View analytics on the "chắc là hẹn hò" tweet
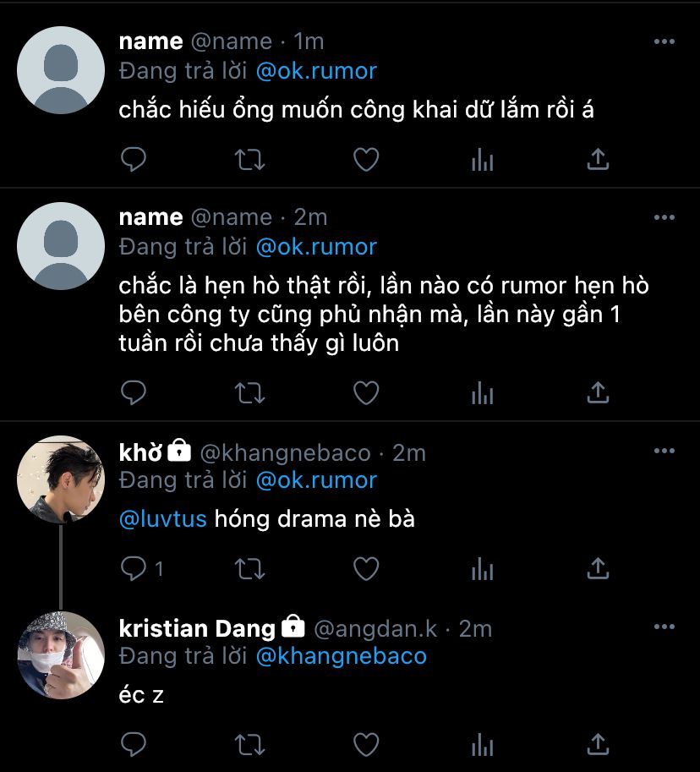700x772 pixels. (482, 392)
